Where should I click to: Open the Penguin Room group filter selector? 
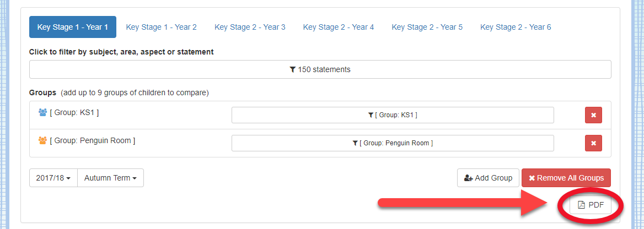click(x=393, y=143)
